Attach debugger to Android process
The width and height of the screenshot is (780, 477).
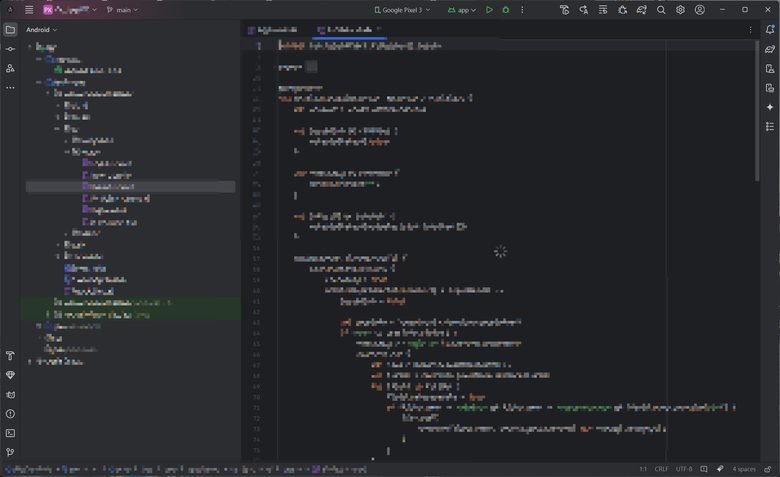[622, 9]
